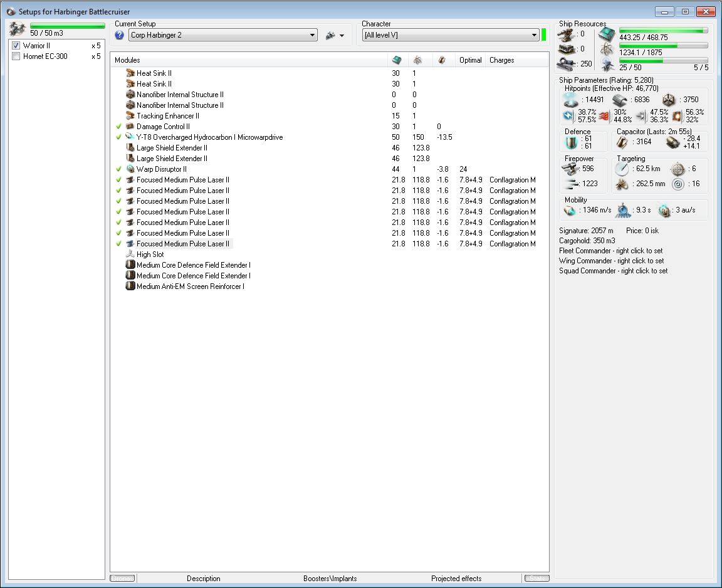Click the Signature: 2057 m text
The height and width of the screenshot is (588, 722).
586,230
